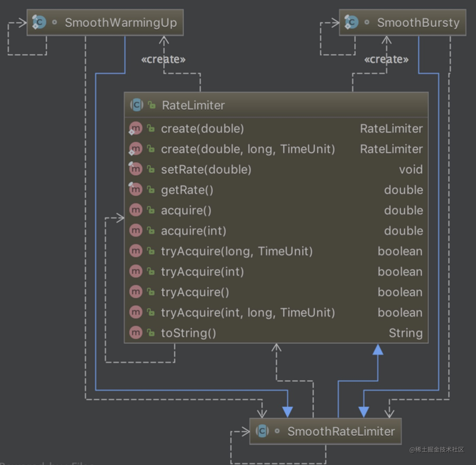The image size is (476, 465).
Task: Select the SmoothWarmingUp class icon
Action: [x=38, y=22]
